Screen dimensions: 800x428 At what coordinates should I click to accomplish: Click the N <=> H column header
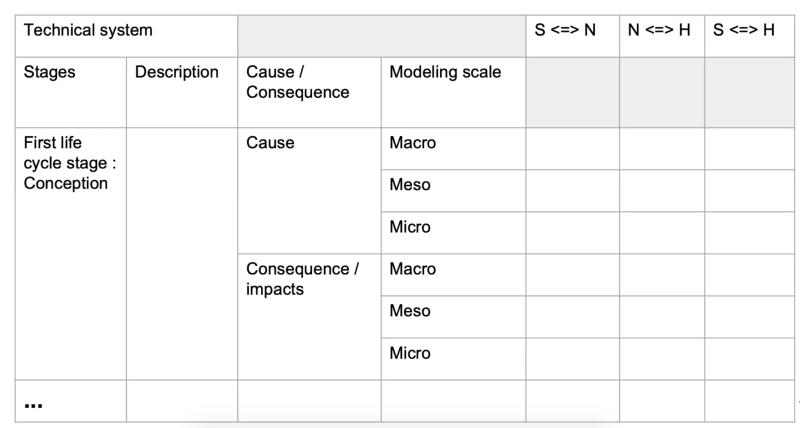pos(662,36)
